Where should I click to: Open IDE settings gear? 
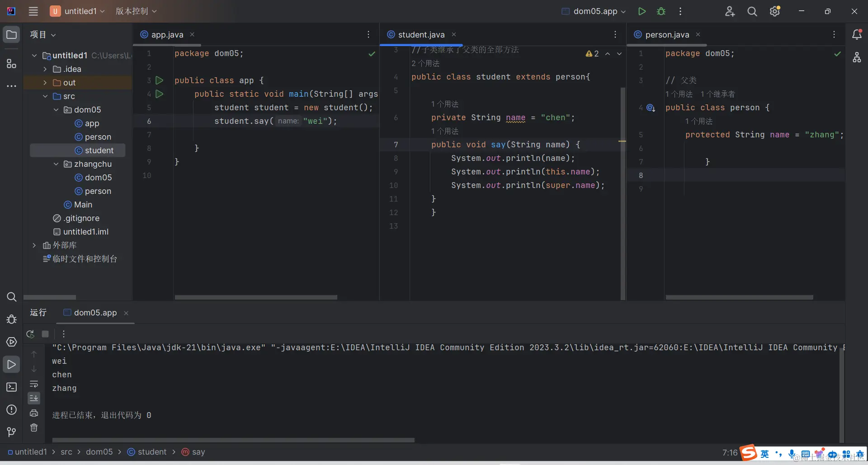(775, 11)
